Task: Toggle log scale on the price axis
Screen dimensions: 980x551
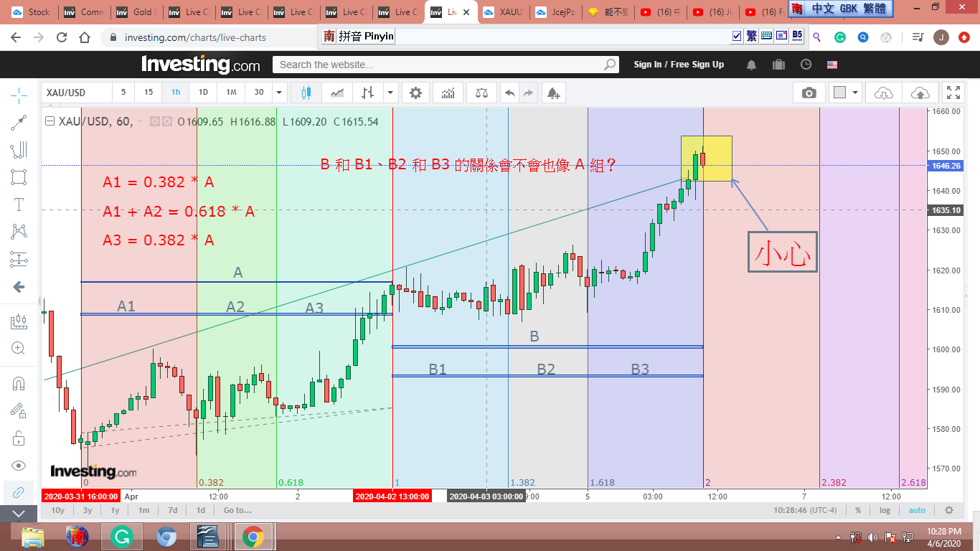Action: coord(885,510)
